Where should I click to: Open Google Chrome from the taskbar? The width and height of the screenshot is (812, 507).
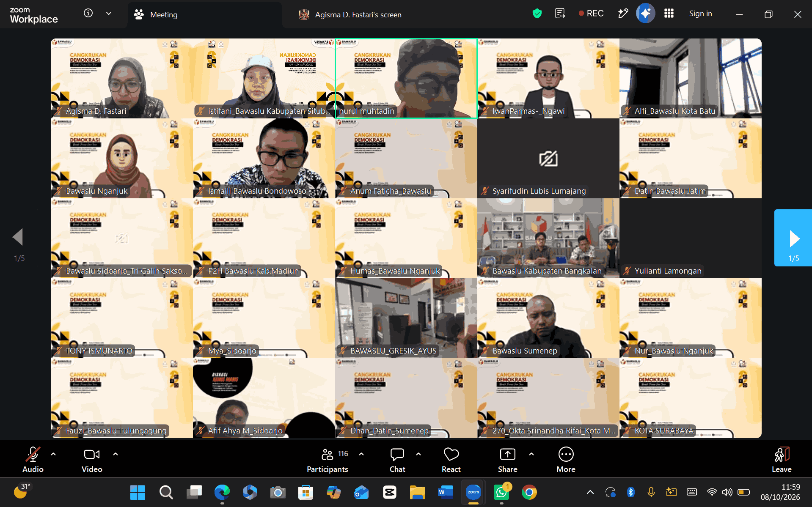click(529, 492)
